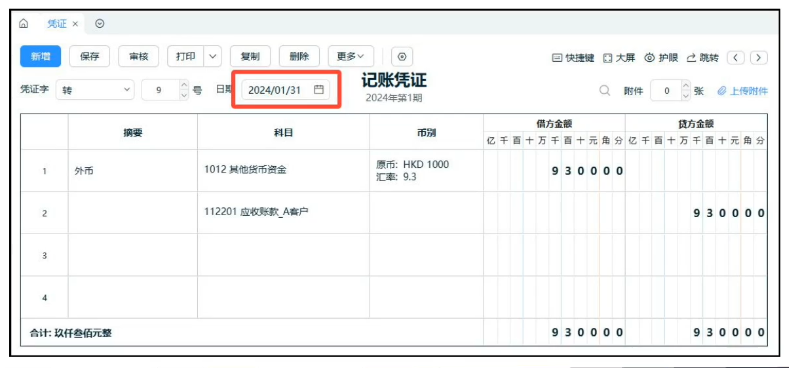The height and width of the screenshot is (368, 789).
Task: Click the search magnifier icon
Action: tap(605, 91)
